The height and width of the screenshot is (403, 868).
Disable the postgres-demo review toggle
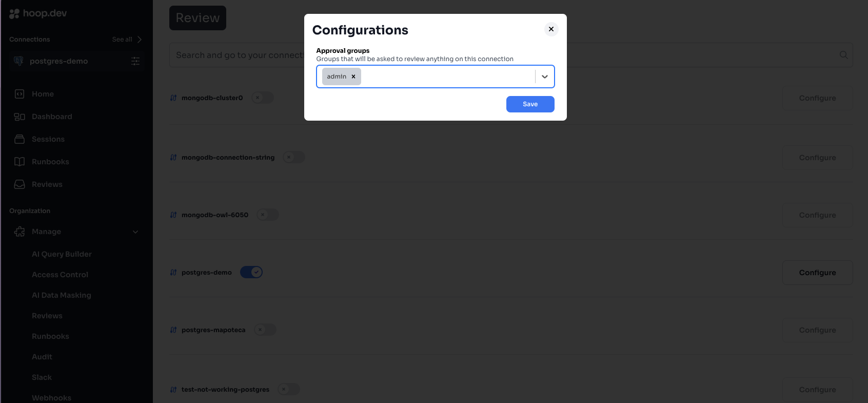[251, 272]
